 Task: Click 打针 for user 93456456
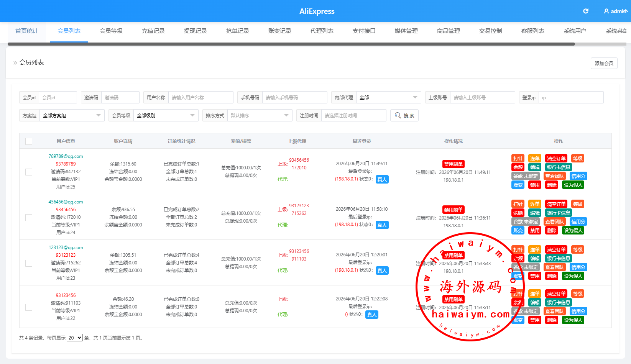click(x=518, y=204)
